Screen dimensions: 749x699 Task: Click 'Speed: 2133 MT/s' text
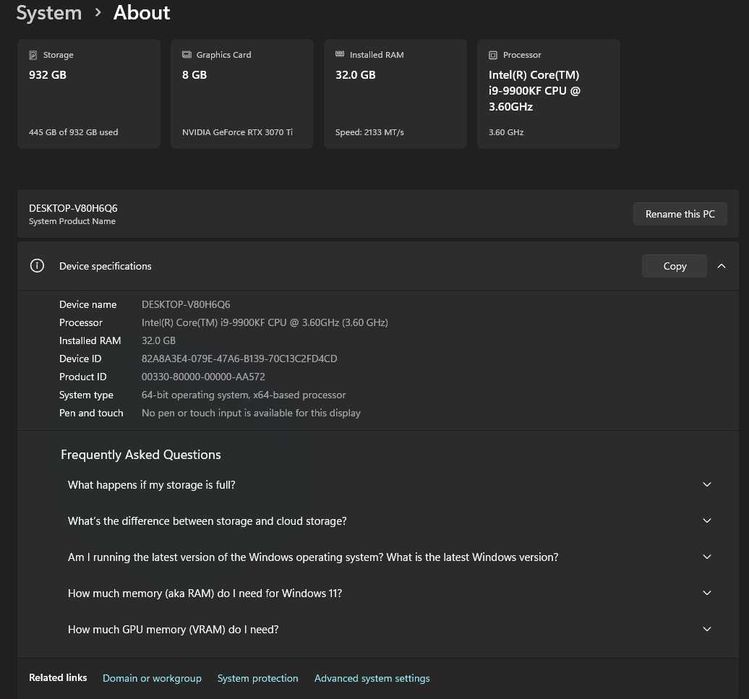click(370, 132)
